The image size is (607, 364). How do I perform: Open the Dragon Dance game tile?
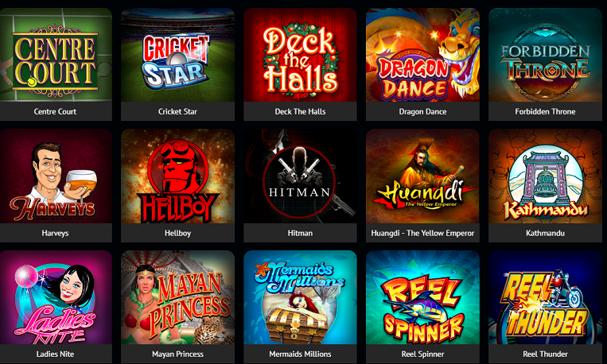422,55
